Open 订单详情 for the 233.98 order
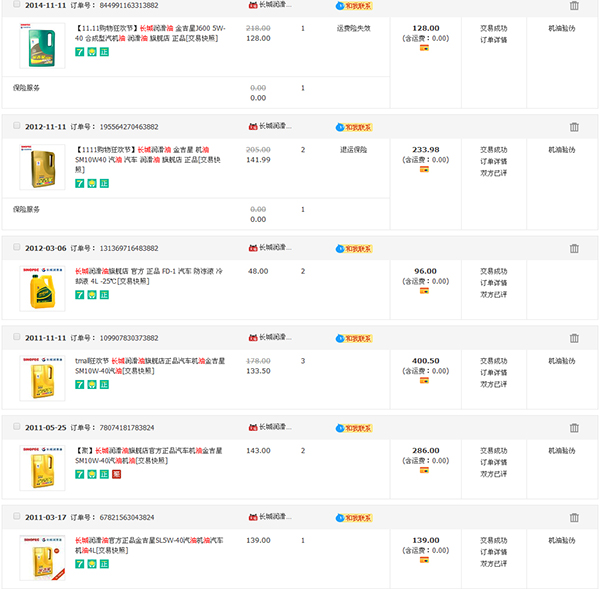 tap(493, 161)
